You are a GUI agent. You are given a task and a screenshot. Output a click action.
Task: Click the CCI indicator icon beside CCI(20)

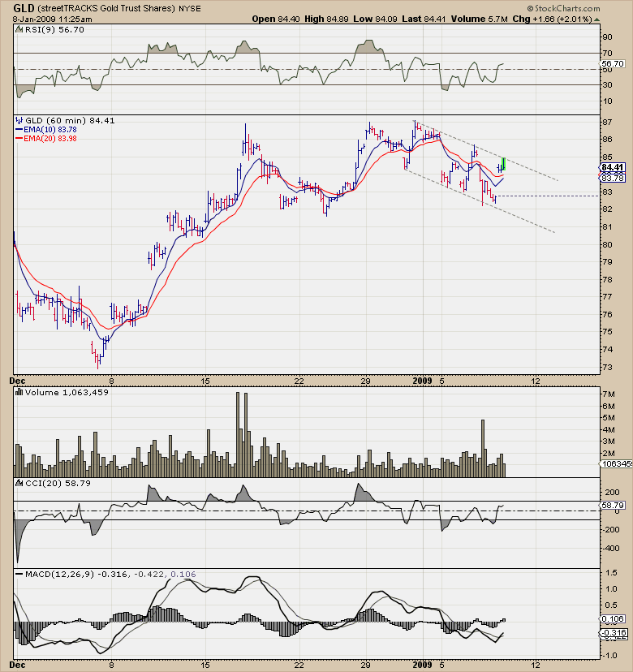click(x=19, y=483)
